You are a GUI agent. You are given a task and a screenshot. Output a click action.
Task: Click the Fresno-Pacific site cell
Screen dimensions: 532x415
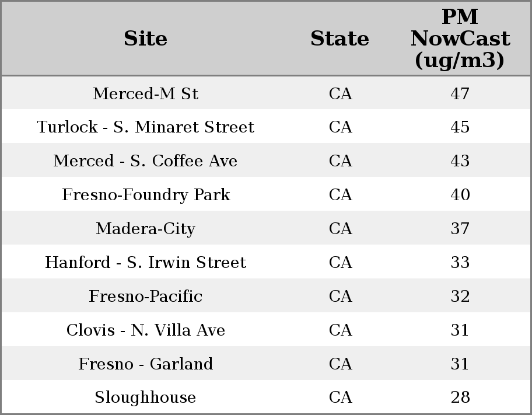[146, 296]
